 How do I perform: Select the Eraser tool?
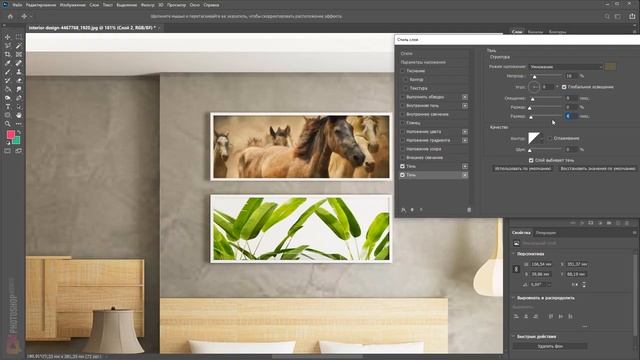(19, 80)
